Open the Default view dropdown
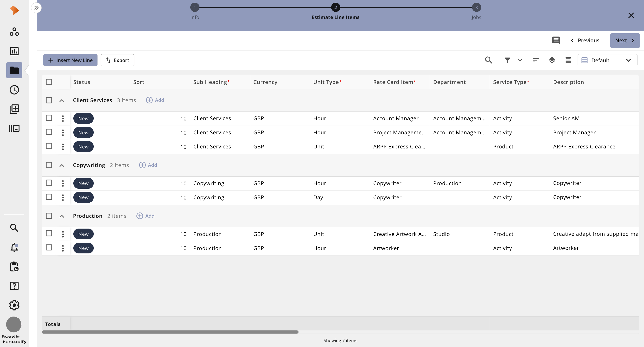 click(607, 60)
